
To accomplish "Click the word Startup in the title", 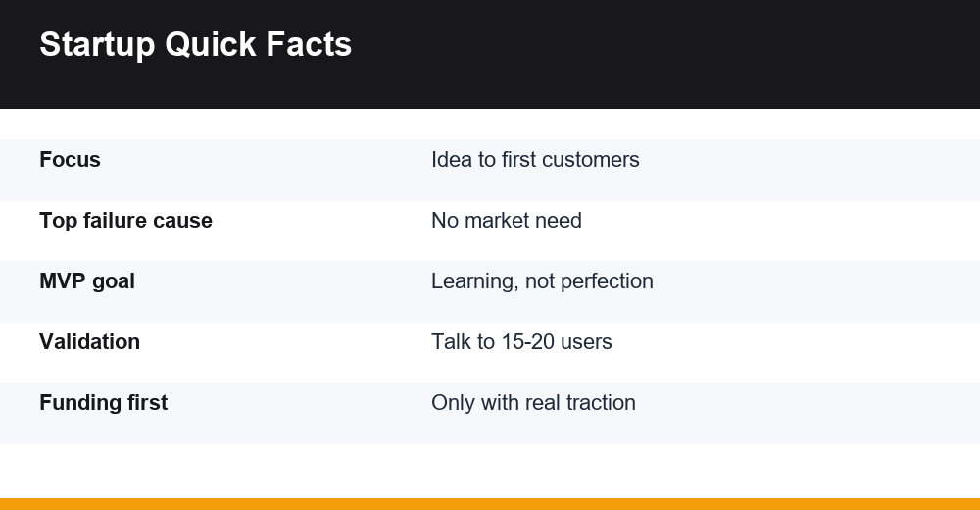I will click(97, 45).
